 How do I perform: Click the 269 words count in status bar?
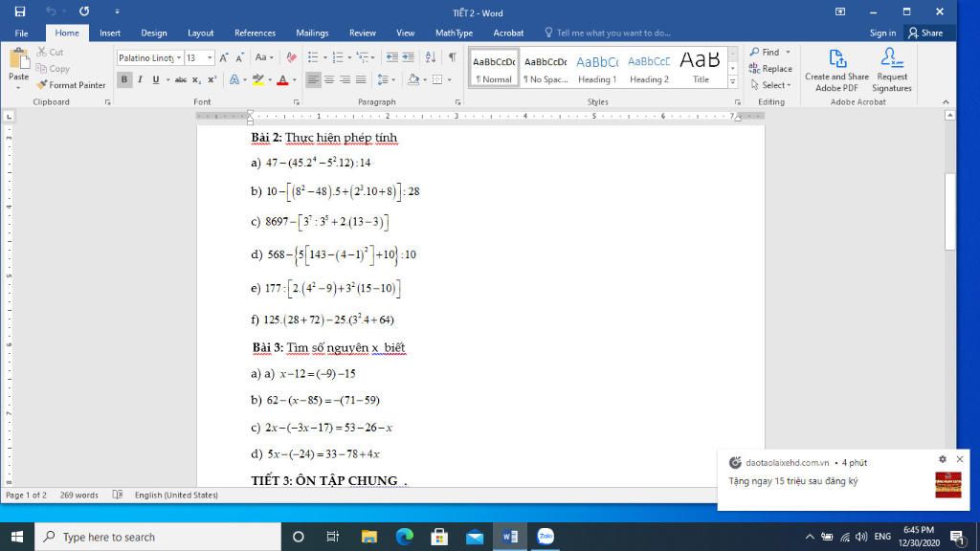coord(79,495)
